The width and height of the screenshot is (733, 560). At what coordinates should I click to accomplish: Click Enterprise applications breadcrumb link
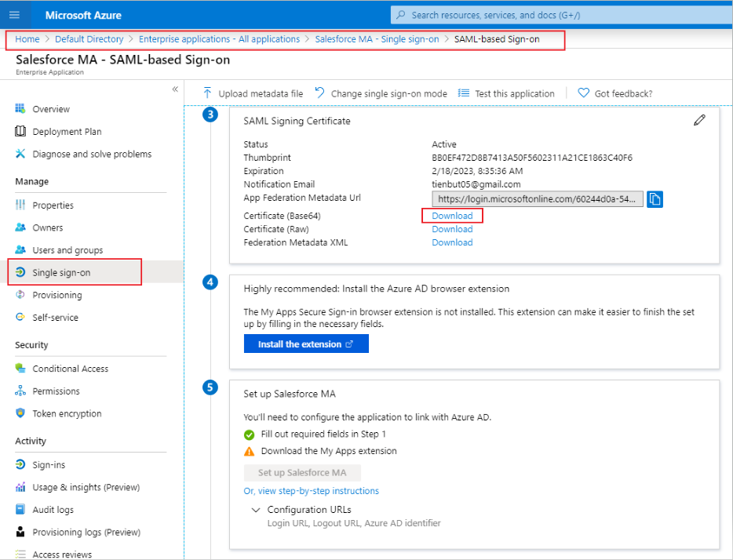click(x=219, y=39)
